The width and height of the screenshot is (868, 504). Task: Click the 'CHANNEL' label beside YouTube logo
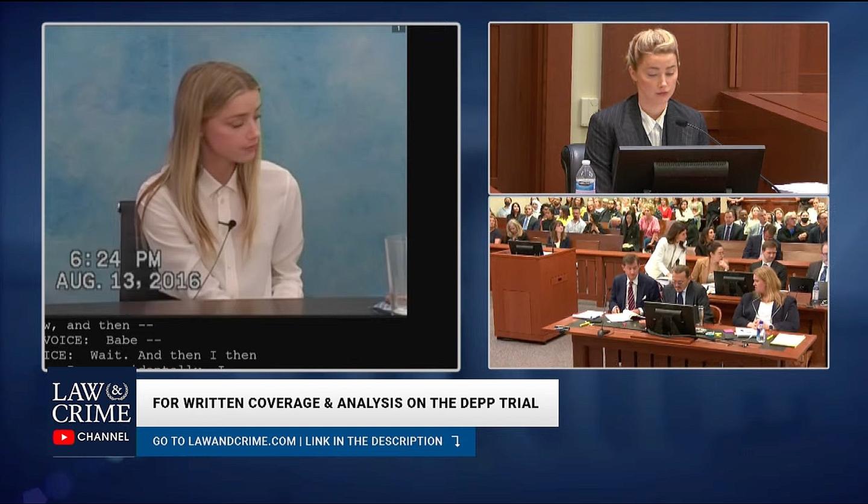pyautogui.click(x=103, y=437)
